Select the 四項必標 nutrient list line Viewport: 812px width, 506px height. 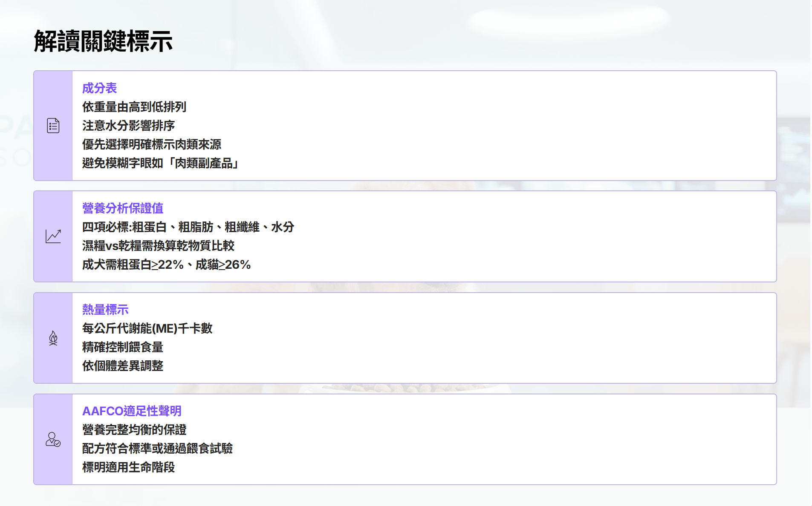pos(188,227)
